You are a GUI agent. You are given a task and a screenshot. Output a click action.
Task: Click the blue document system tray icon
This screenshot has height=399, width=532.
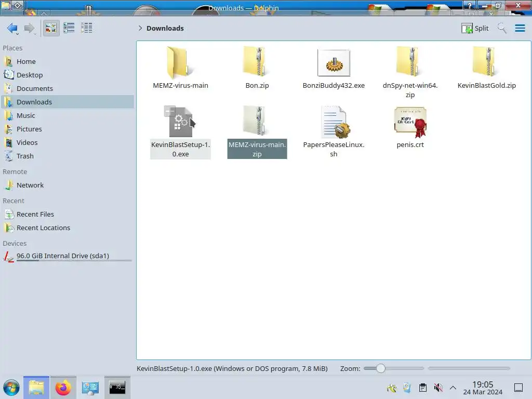[407, 388]
